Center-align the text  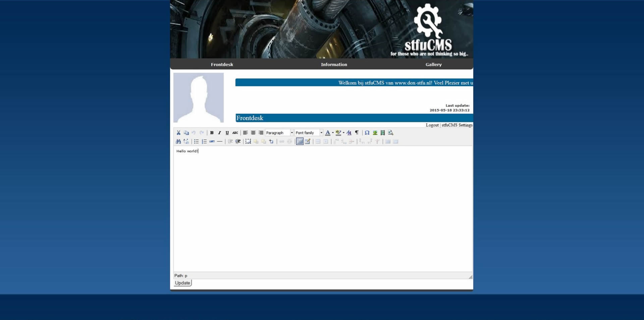coord(253,133)
